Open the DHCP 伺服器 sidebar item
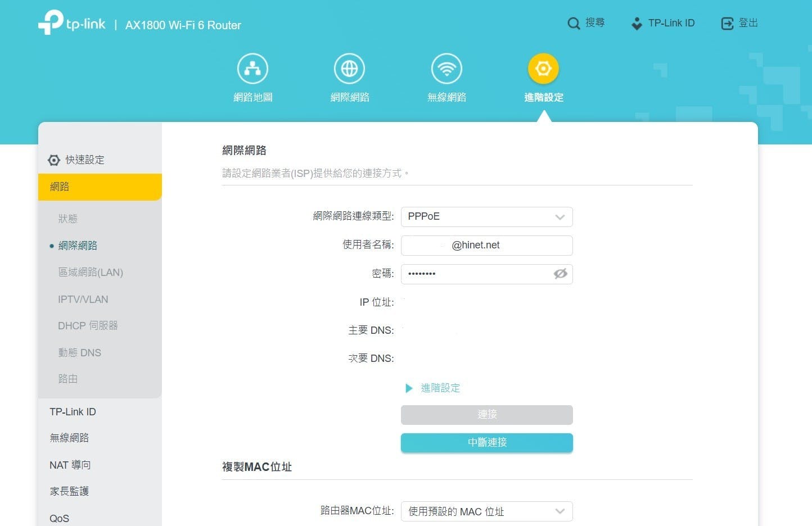This screenshot has height=526, width=812. tap(88, 326)
